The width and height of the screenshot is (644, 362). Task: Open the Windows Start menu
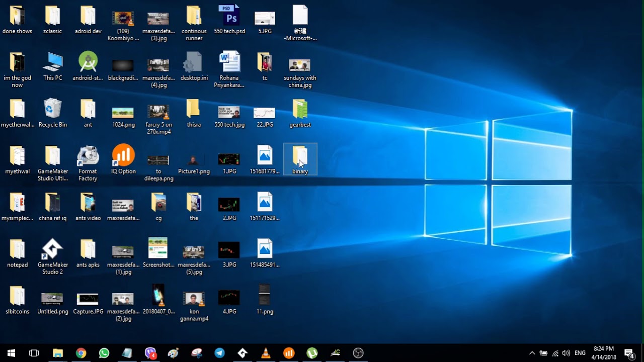tap(11, 353)
